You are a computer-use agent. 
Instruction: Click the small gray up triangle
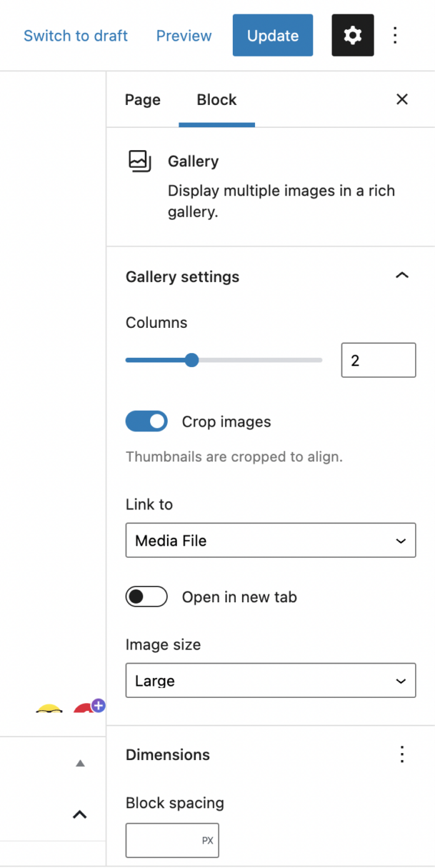tap(80, 763)
